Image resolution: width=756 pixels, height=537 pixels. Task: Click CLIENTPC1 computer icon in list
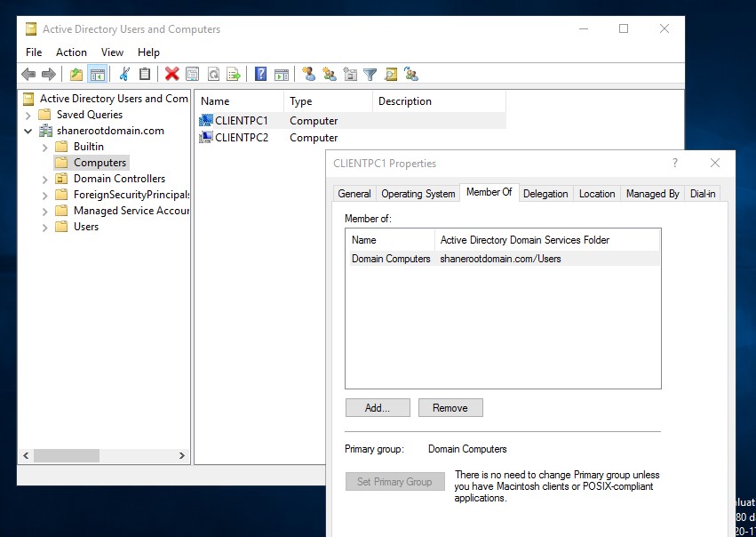tap(206, 120)
